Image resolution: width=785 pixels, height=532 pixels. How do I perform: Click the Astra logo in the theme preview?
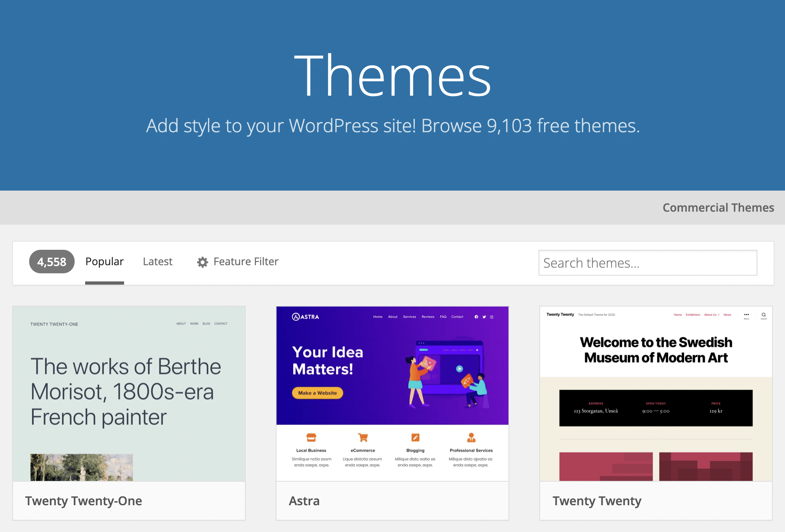coord(305,317)
